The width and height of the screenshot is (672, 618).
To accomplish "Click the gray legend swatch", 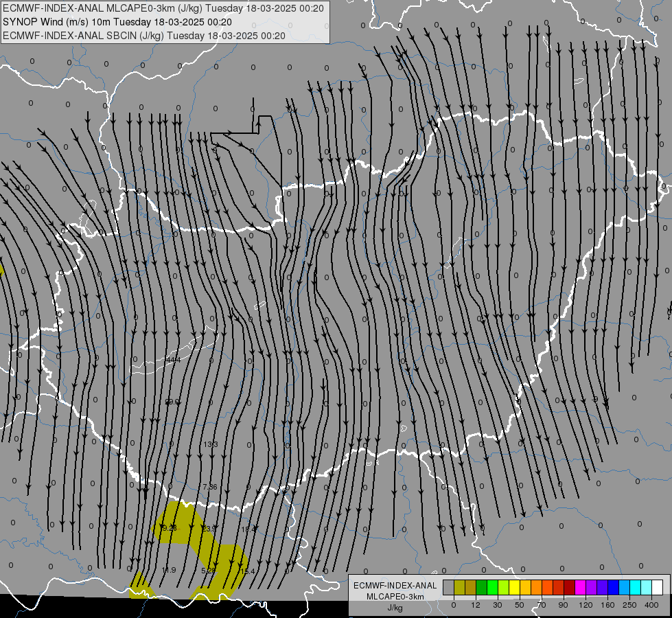I will click(x=448, y=587).
